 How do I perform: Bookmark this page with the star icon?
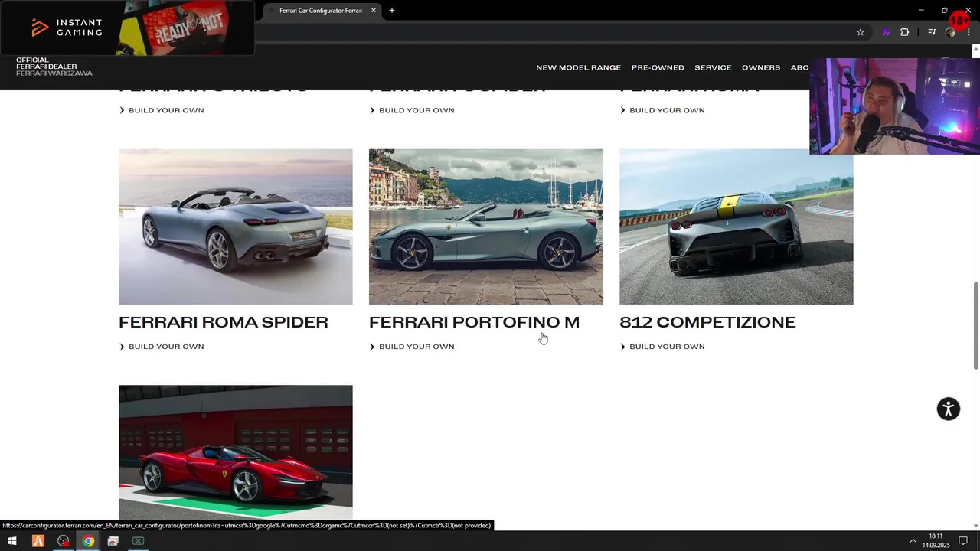pyautogui.click(x=861, y=32)
